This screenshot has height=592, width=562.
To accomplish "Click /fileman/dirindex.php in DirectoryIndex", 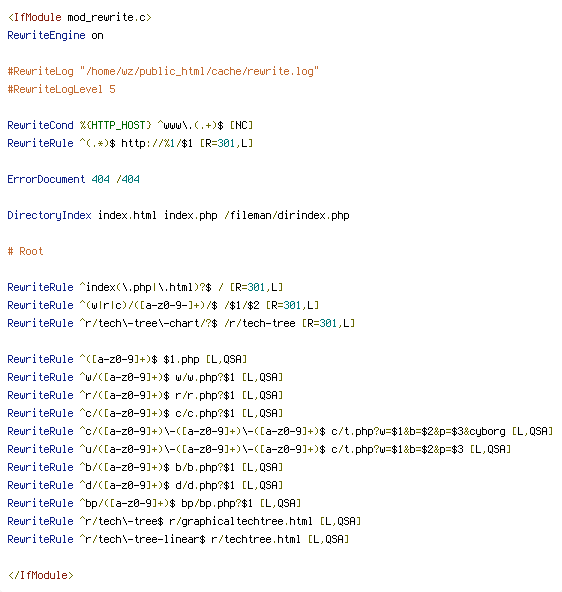I will click(287, 216).
